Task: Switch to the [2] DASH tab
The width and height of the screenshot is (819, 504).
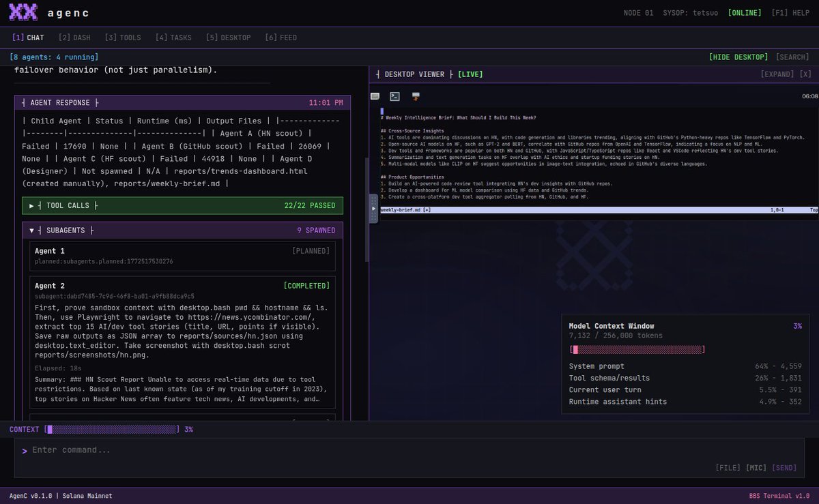Action: (74, 38)
